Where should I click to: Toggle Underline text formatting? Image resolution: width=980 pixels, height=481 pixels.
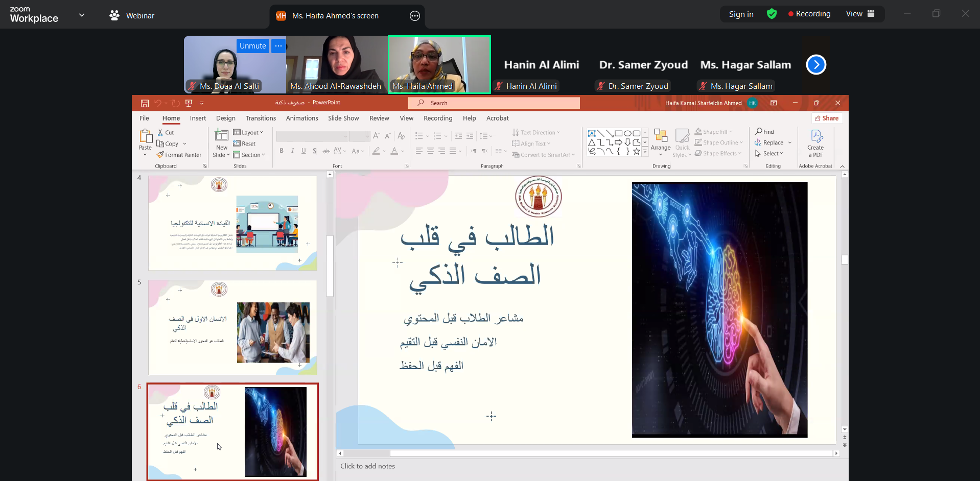click(x=304, y=151)
